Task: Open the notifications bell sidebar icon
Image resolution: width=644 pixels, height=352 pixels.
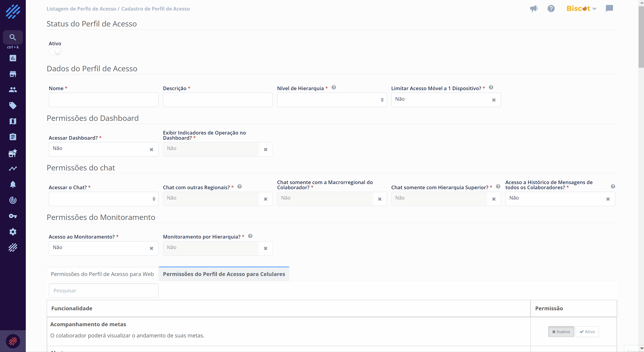Action: pyautogui.click(x=13, y=185)
